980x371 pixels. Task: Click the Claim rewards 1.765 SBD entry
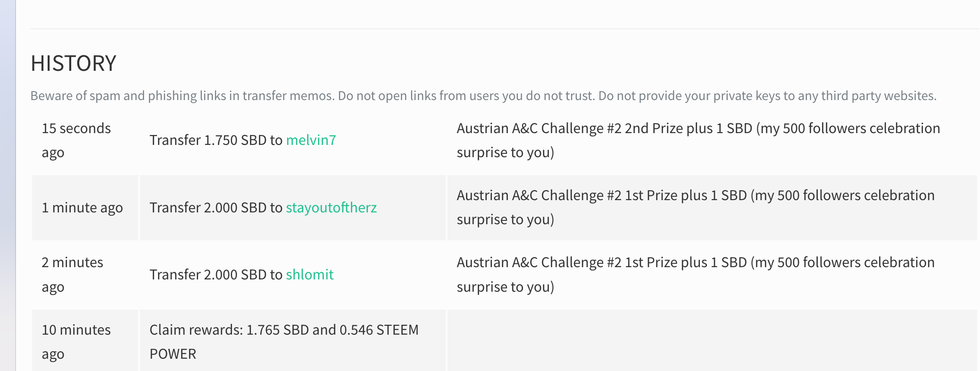(x=284, y=342)
